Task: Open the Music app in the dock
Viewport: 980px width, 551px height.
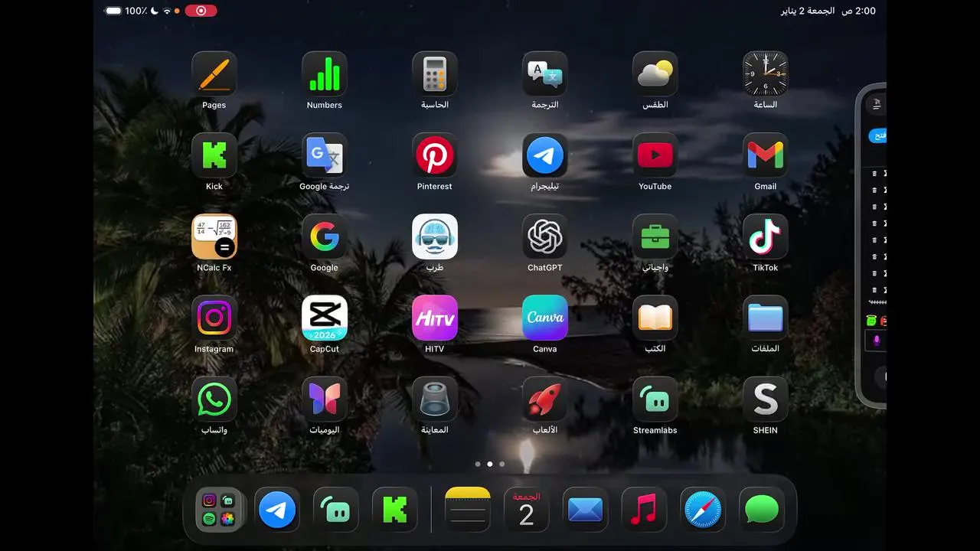Action: tap(644, 510)
